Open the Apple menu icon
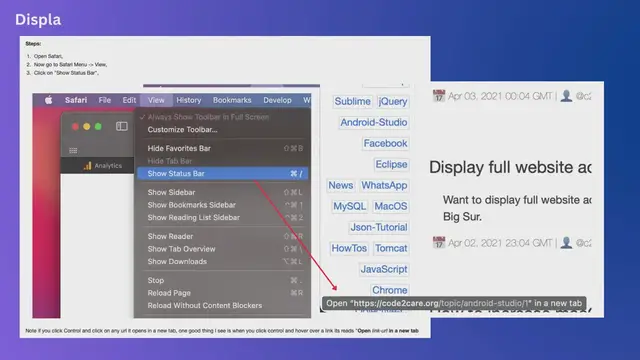This screenshot has width=640, height=360. tap(49, 100)
